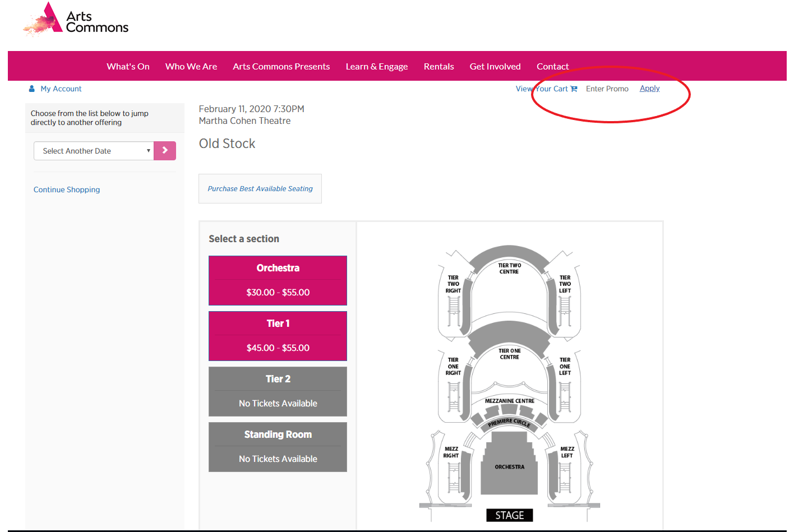794x532 pixels.
Task: Open Rentals menu
Action: 439,66
